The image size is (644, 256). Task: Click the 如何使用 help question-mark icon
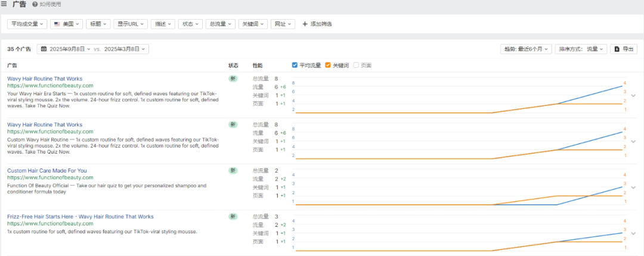(35, 5)
